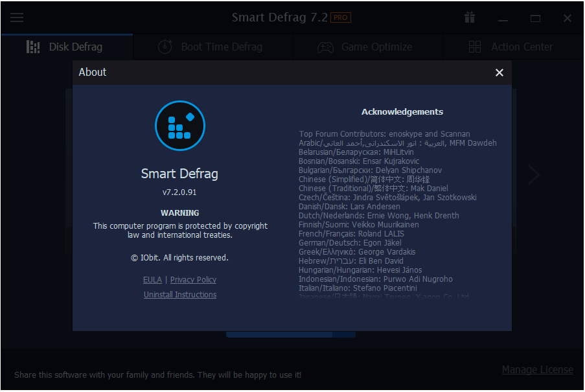Screen dimensions: 585x392
Task: Open the Uninstall Instructions link
Action: (x=180, y=295)
